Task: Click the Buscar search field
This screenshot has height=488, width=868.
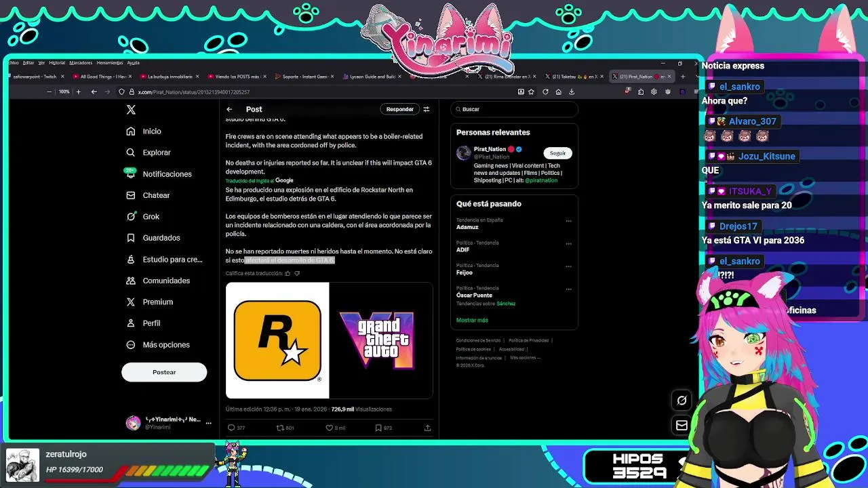Action: point(514,109)
